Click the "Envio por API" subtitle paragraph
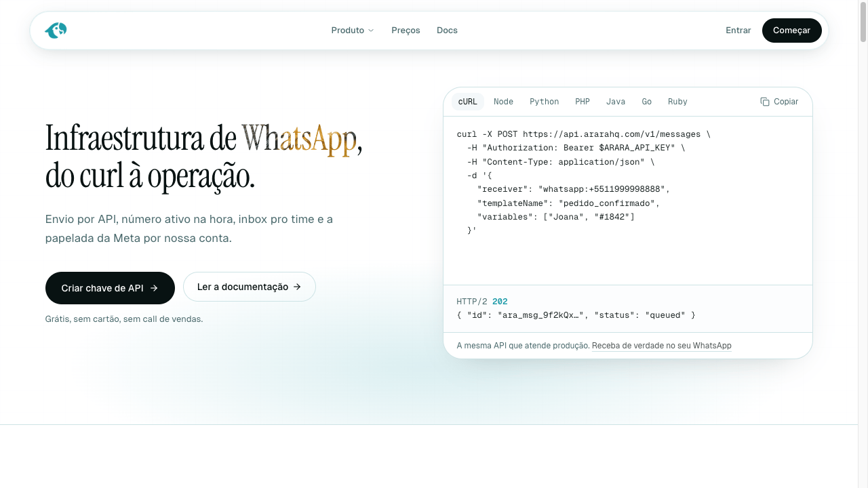Screen dimensions: 868x488 pyautogui.click(x=189, y=229)
